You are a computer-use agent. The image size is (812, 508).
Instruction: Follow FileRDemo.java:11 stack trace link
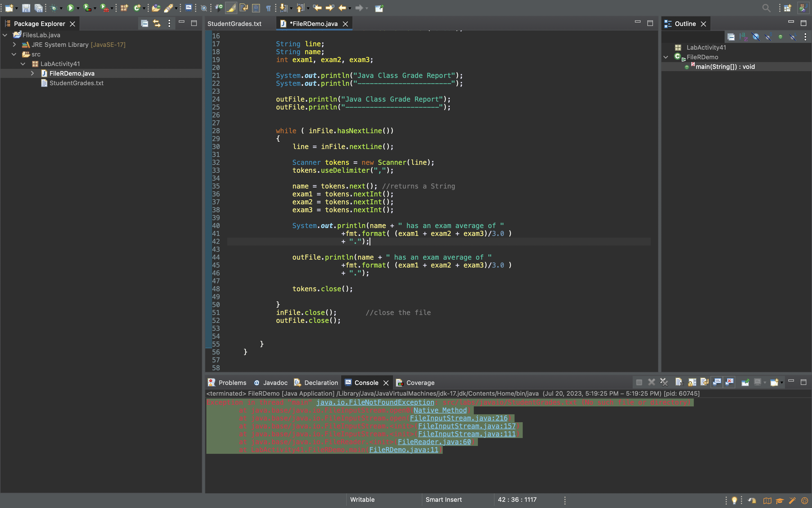(x=404, y=450)
